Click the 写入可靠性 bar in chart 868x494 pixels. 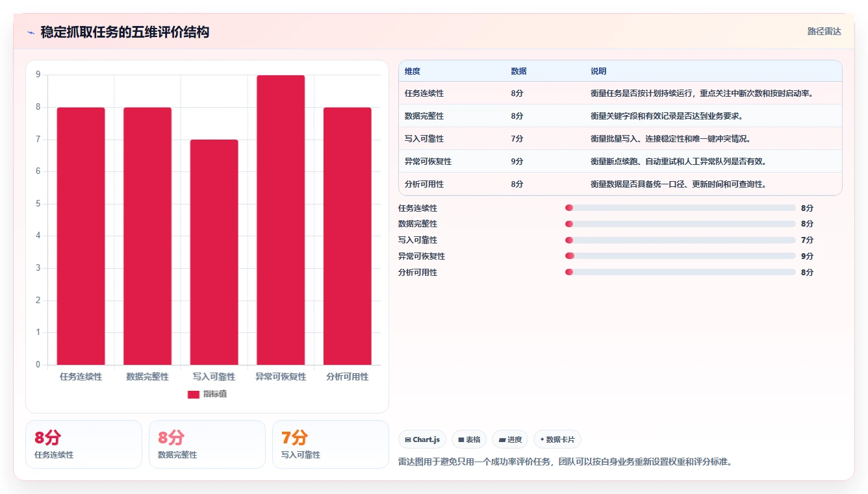pyautogui.click(x=214, y=252)
